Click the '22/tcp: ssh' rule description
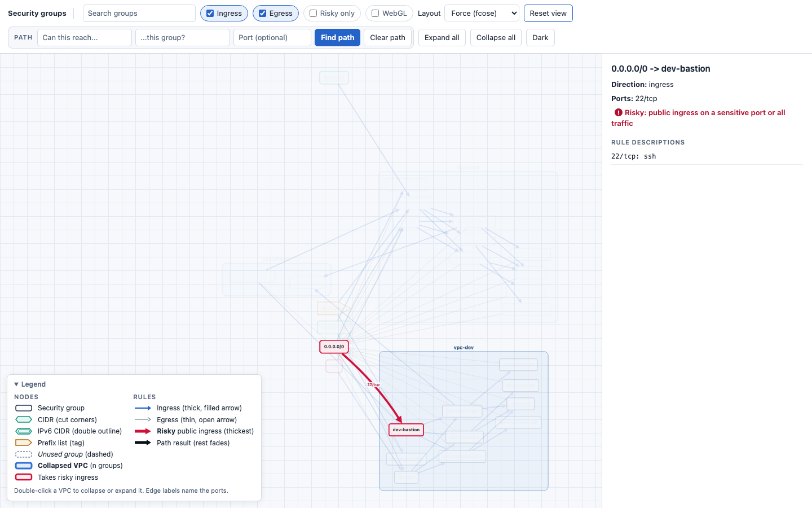This screenshot has height=508, width=812. click(x=634, y=156)
